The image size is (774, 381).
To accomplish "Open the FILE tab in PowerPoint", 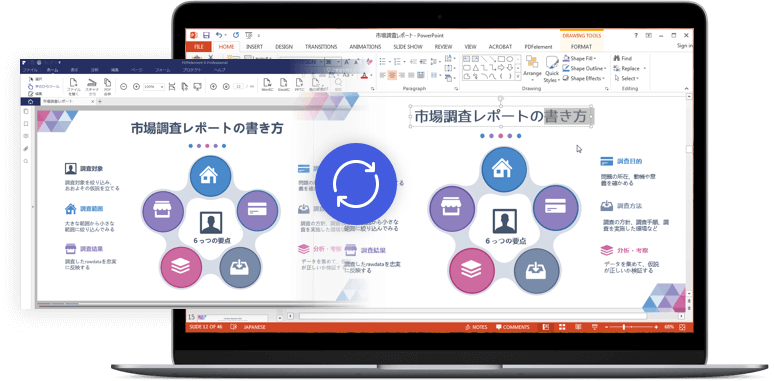I will [x=199, y=47].
